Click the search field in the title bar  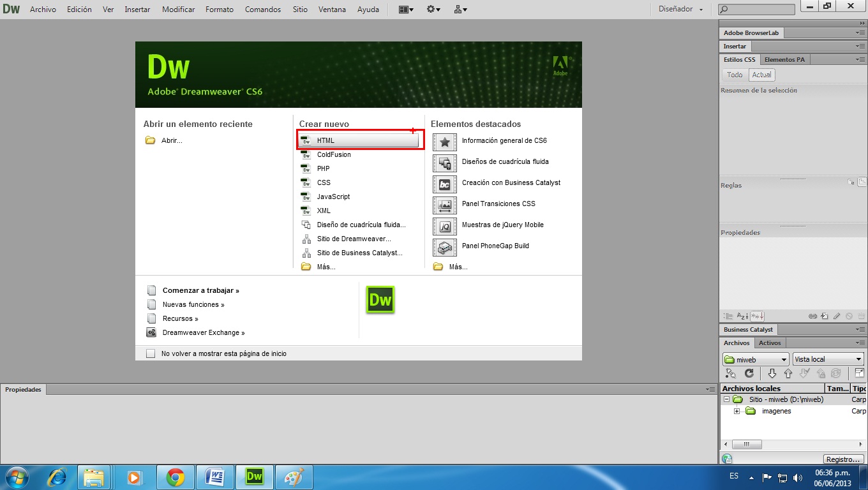click(756, 9)
